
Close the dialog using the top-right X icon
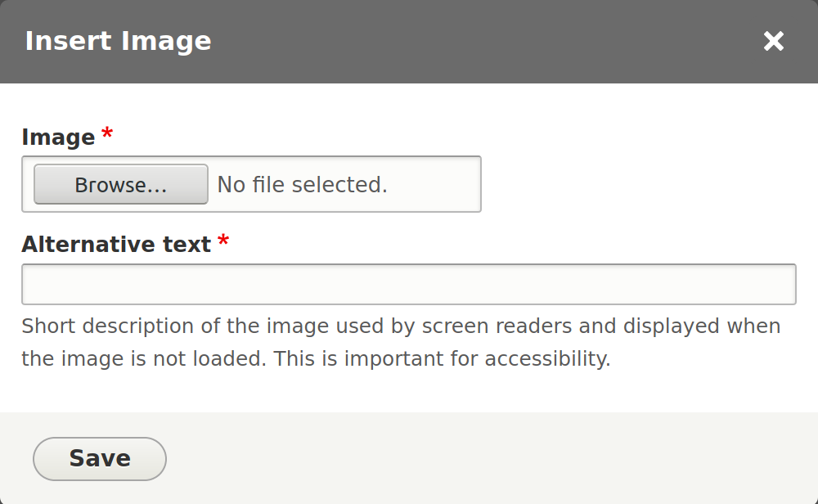point(773,41)
